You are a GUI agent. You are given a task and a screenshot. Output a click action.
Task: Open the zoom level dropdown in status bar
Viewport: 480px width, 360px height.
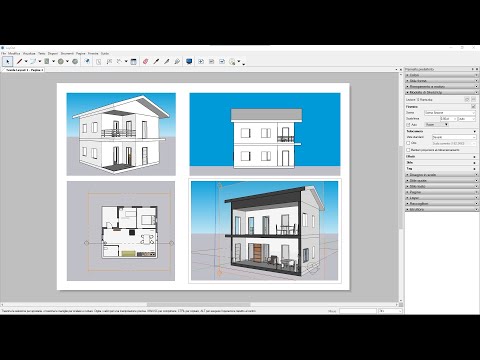click(x=391, y=311)
